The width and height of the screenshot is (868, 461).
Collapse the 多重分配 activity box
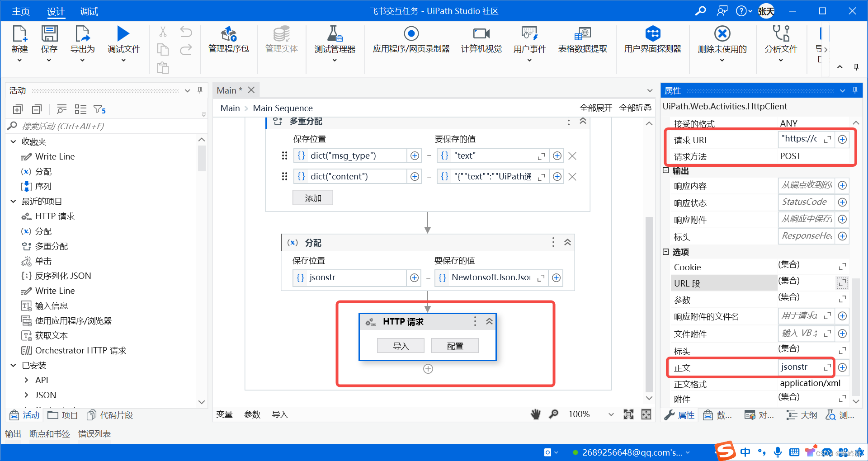583,121
